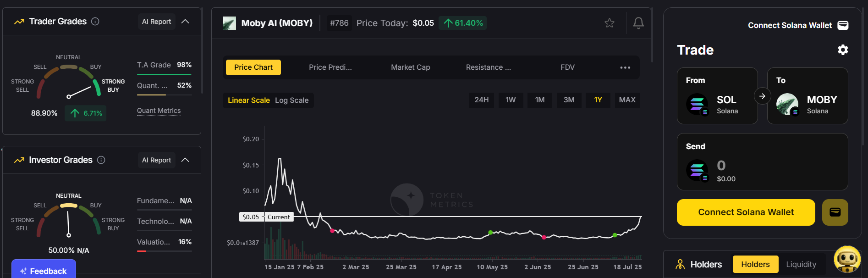
Task: Click the Investor Grades info icon
Action: pyautogui.click(x=101, y=160)
